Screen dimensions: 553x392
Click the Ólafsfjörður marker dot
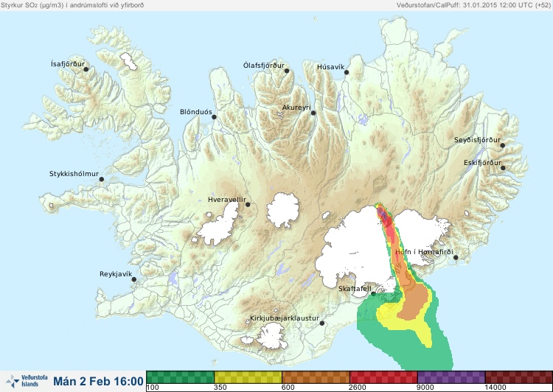287,71
